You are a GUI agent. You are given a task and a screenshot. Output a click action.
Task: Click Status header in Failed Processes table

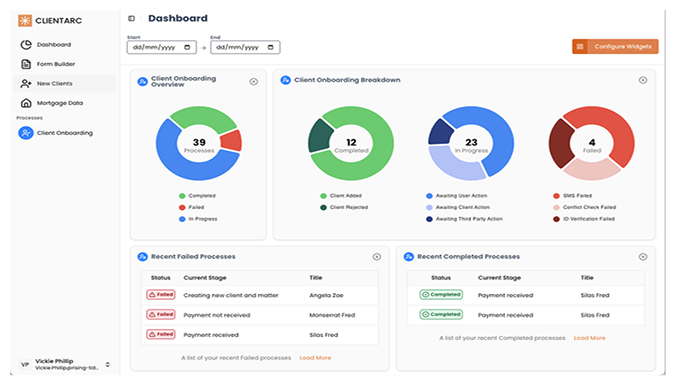[160, 278]
